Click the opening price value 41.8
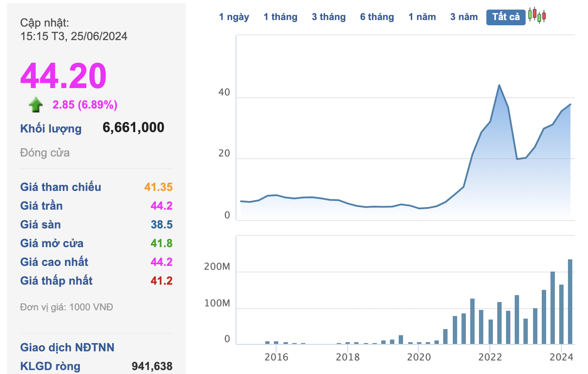The image size is (588, 374). [161, 244]
